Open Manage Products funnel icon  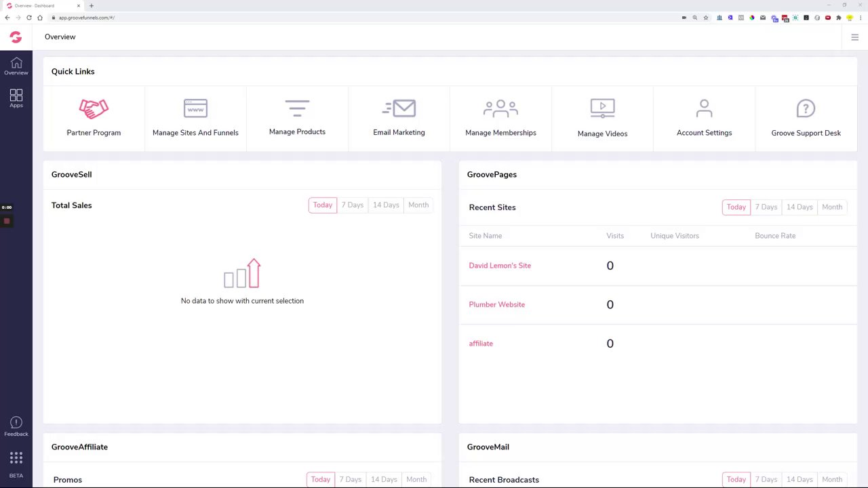(x=297, y=108)
